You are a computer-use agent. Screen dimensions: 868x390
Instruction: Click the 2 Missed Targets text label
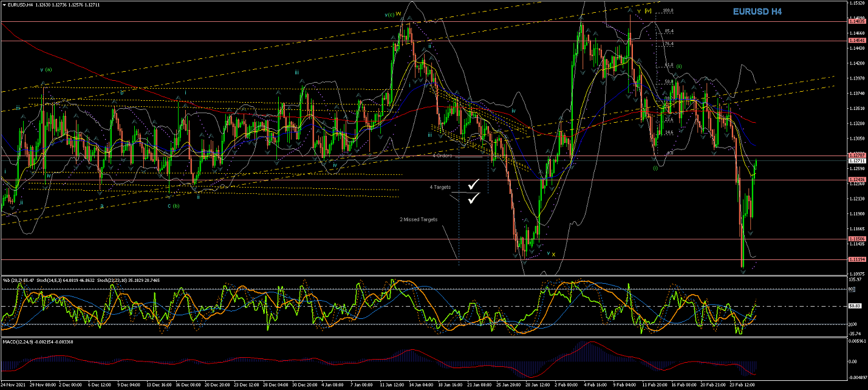click(x=418, y=219)
